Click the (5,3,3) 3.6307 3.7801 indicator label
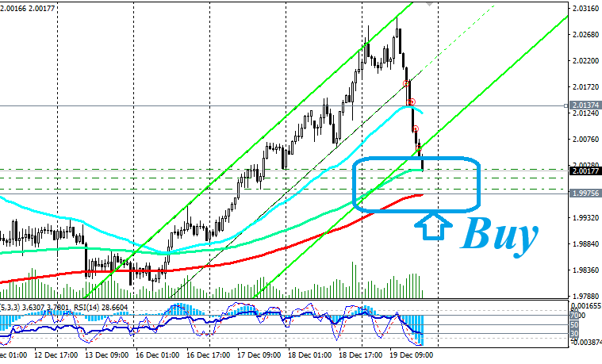The width and height of the screenshot is (602, 364). tap(35, 308)
